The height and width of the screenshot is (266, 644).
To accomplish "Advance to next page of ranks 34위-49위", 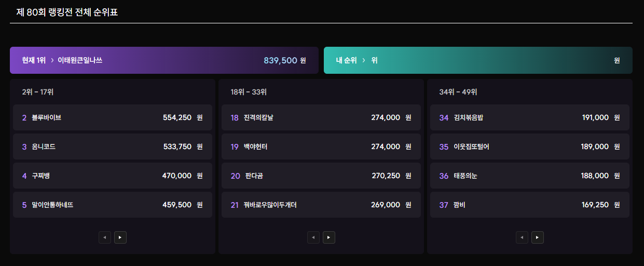I will [x=538, y=237].
